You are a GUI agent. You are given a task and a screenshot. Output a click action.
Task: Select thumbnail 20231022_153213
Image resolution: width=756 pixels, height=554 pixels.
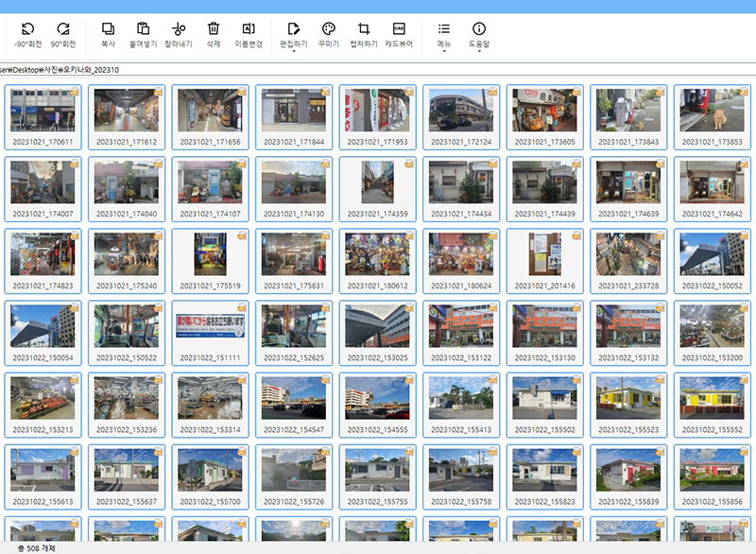click(43, 405)
